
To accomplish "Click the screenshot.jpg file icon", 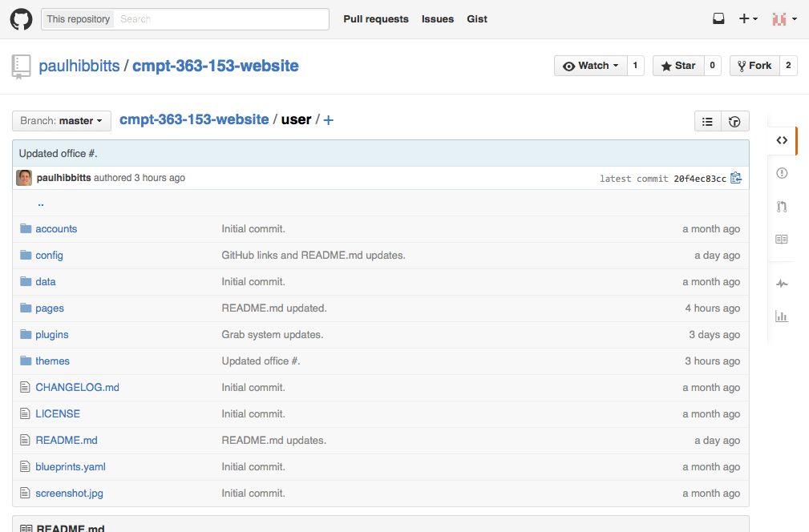I will [25, 493].
